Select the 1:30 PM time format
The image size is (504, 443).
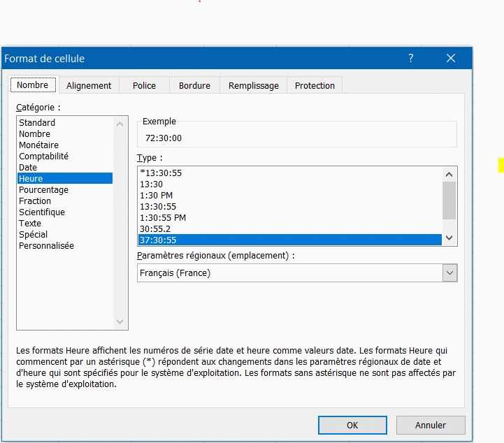pyautogui.click(x=156, y=196)
